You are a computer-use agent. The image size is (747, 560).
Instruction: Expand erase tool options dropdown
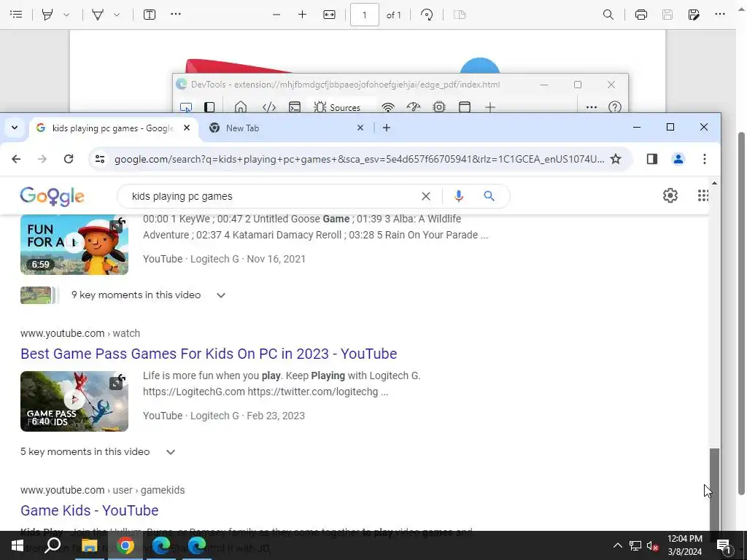(x=117, y=15)
